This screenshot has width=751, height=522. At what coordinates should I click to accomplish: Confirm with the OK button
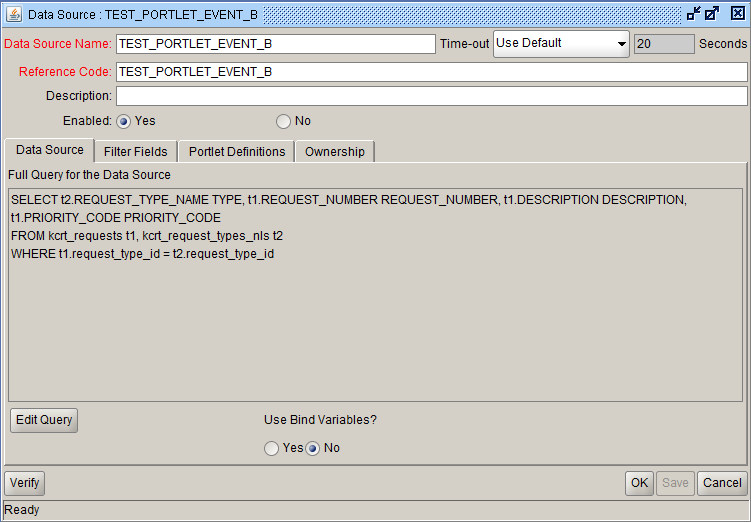point(639,483)
